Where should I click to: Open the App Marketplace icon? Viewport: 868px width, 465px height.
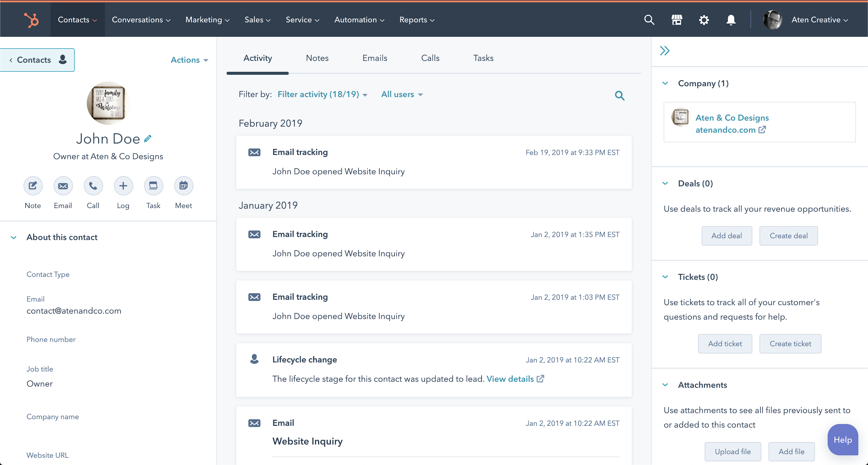[x=677, y=20]
